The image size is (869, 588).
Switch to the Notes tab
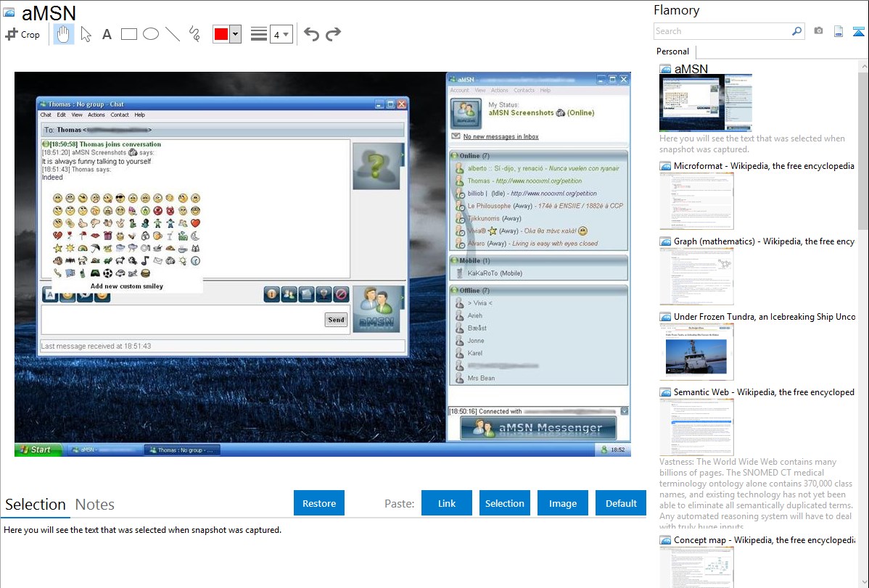95,505
